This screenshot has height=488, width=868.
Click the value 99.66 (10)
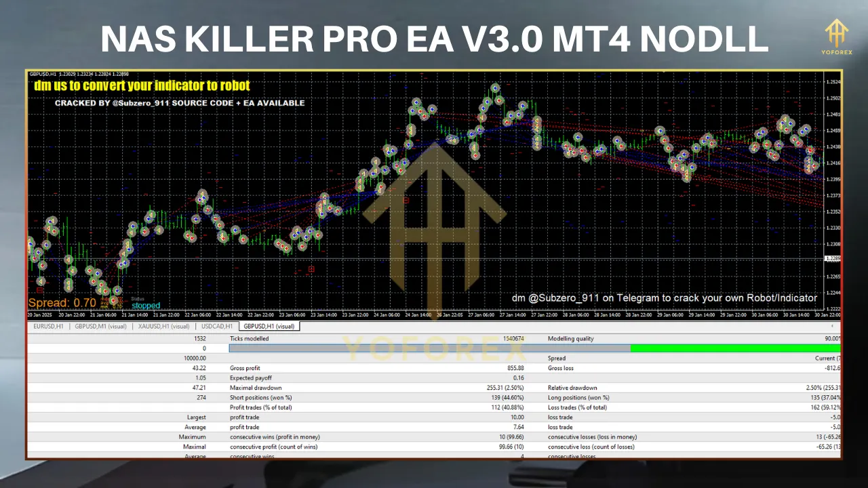(511, 447)
